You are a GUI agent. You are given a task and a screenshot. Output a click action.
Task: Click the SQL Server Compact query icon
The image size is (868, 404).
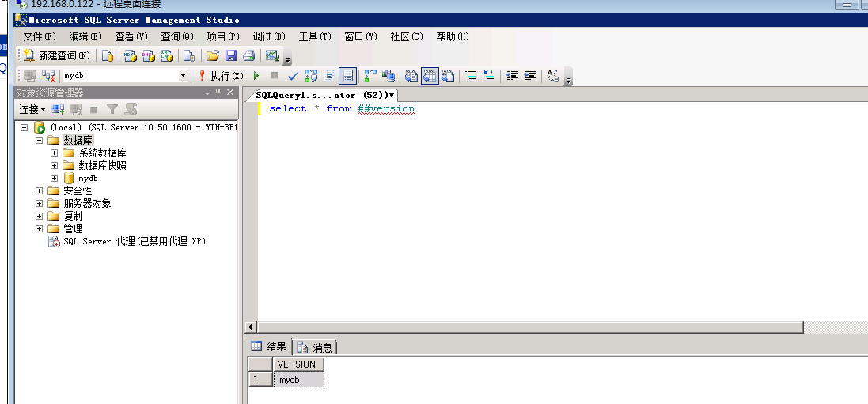[189, 56]
